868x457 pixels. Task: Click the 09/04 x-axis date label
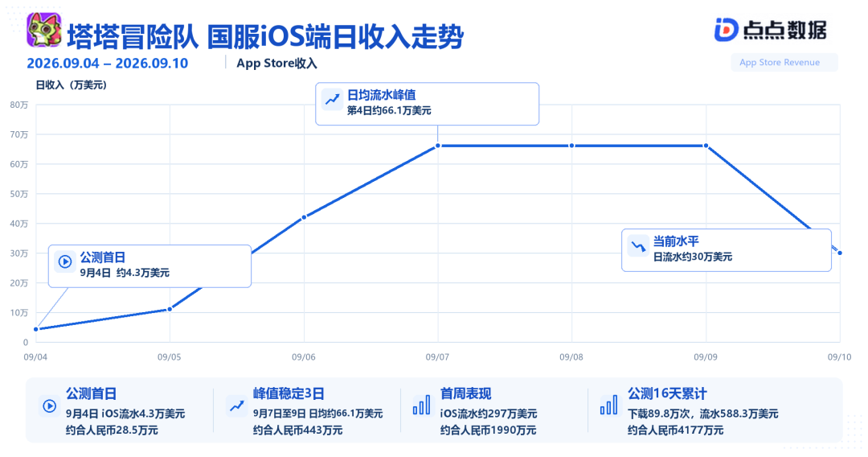(x=35, y=357)
